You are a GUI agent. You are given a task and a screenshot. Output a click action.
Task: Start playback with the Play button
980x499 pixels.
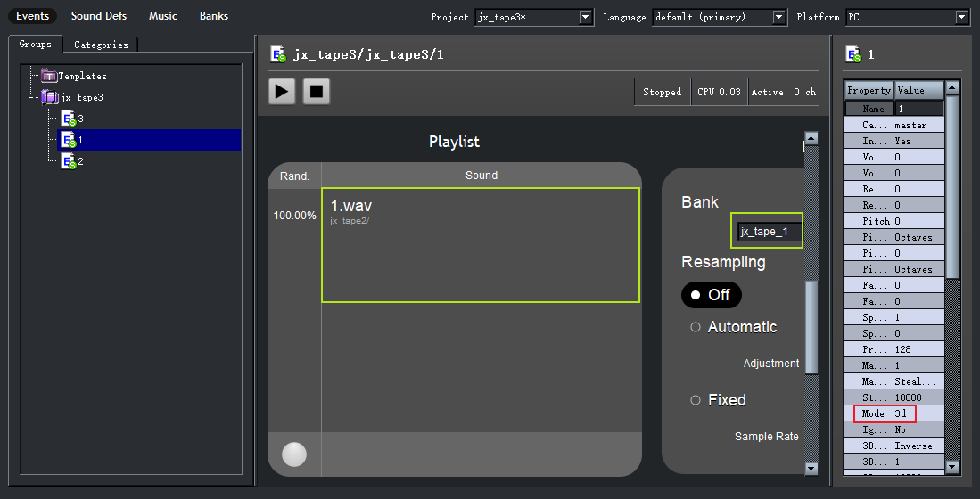[x=282, y=91]
